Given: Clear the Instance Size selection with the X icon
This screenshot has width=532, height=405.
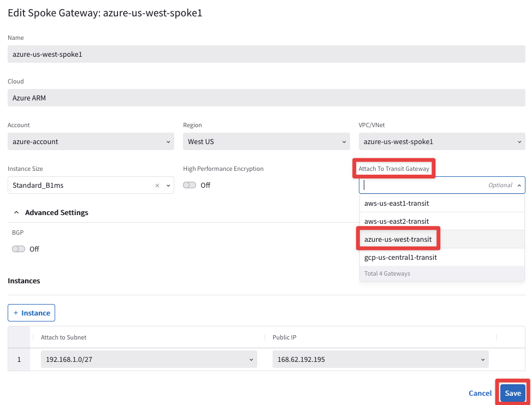Looking at the screenshot, I should [x=157, y=186].
